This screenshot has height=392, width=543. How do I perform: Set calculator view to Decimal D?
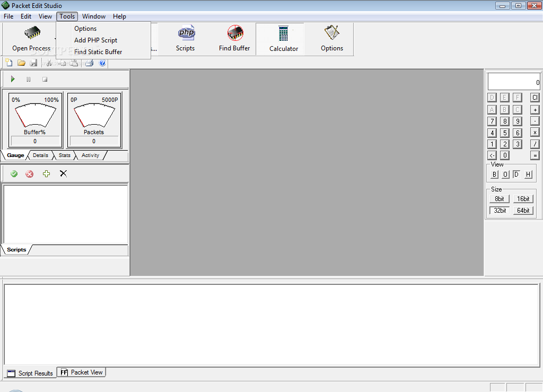click(x=516, y=174)
